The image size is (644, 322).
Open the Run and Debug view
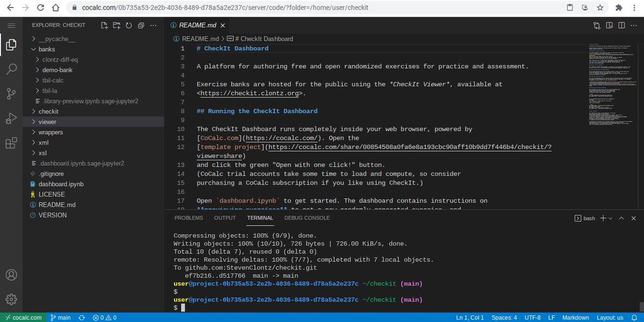coord(11,119)
